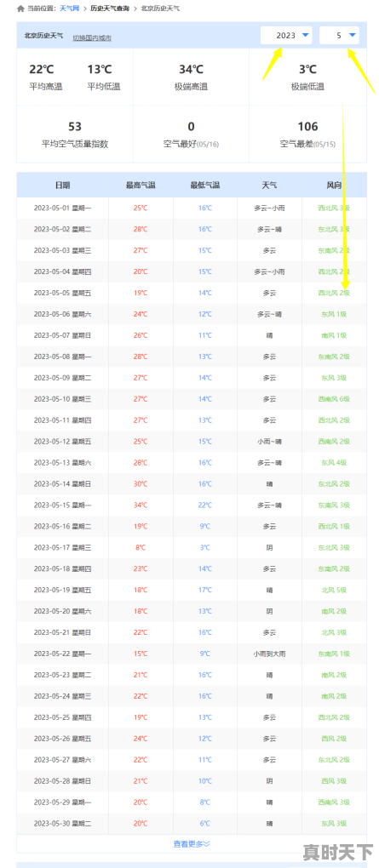Select date cell 2023-05-07 星期日
Image resolution: width=379 pixels, height=868 pixels.
pos(63,335)
